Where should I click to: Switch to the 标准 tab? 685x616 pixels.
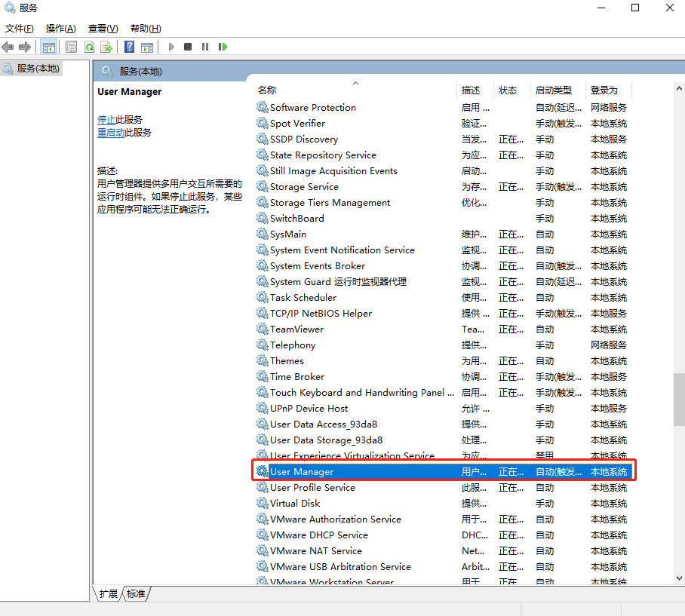point(136,594)
